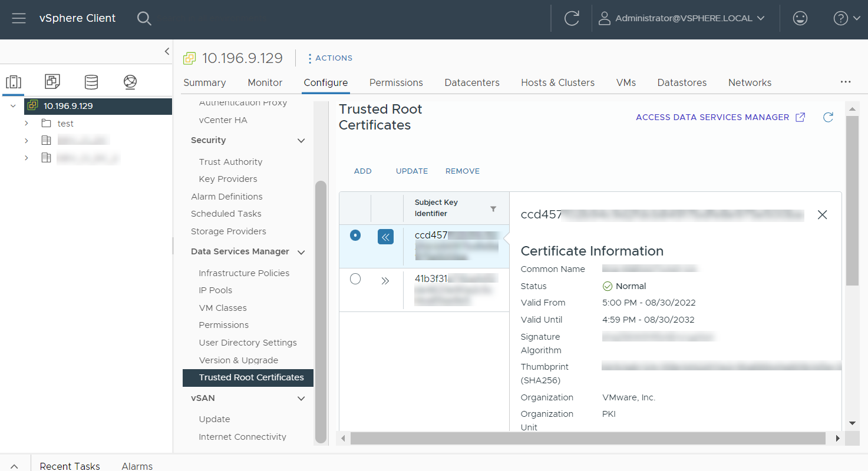Screen dimensions: 868x471
Task: Open the Datastores tab
Action: click(682, 82)
